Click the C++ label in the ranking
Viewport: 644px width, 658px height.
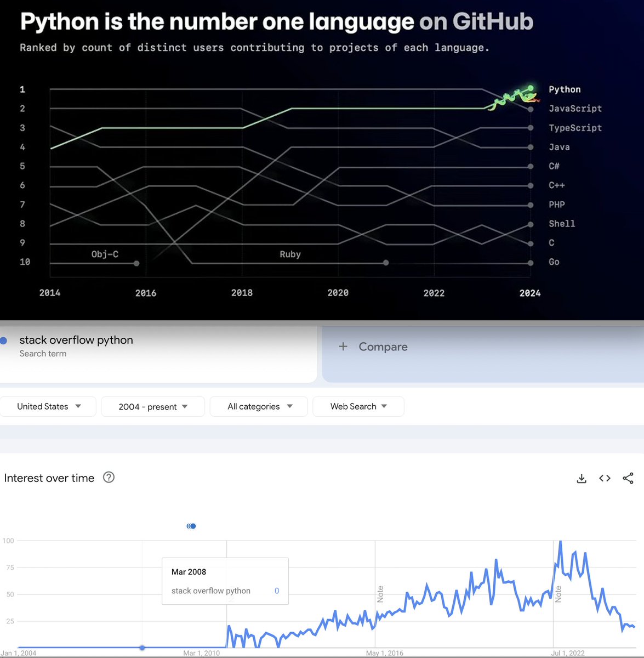click(557, 185)
